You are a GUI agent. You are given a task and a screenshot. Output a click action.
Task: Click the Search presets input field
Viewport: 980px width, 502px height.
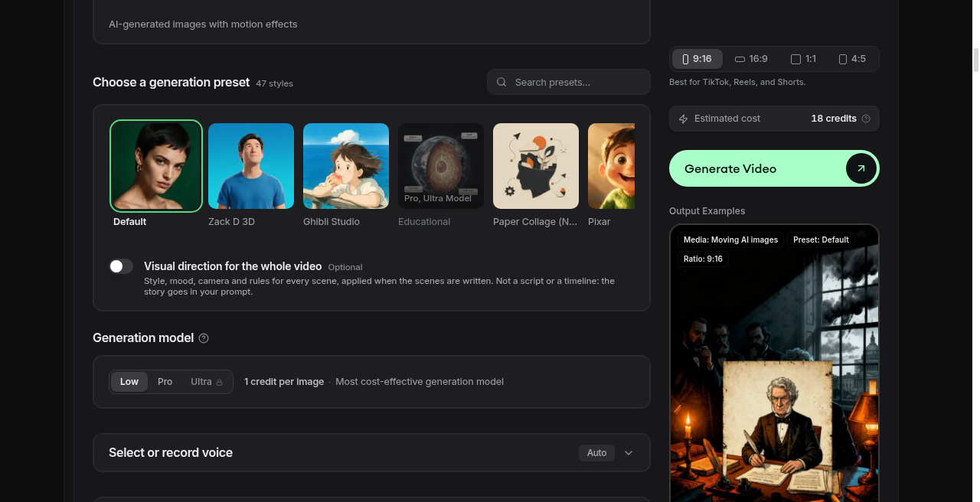coord(569,82)
